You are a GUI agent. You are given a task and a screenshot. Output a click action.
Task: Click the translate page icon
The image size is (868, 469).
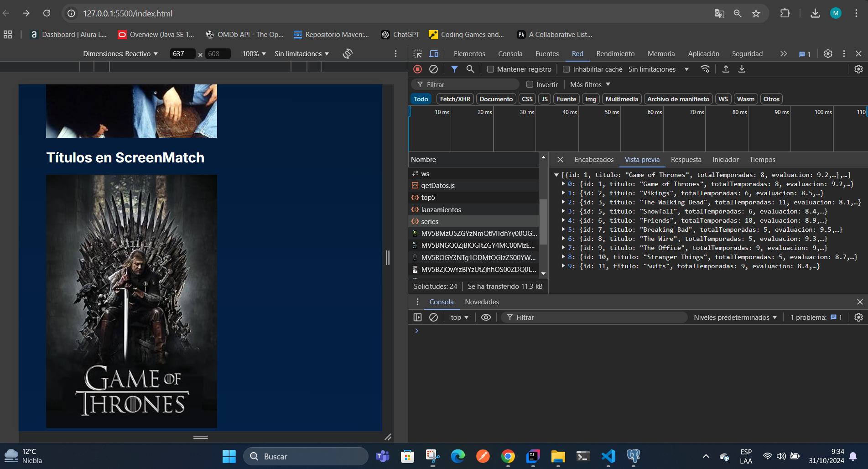pos(719,13)
